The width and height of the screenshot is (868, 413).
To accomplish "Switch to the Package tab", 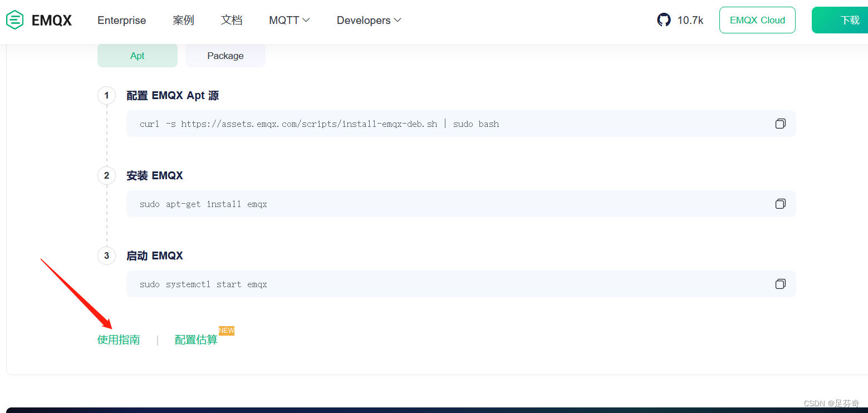I will pyautogui.click(x=225, y=56).
